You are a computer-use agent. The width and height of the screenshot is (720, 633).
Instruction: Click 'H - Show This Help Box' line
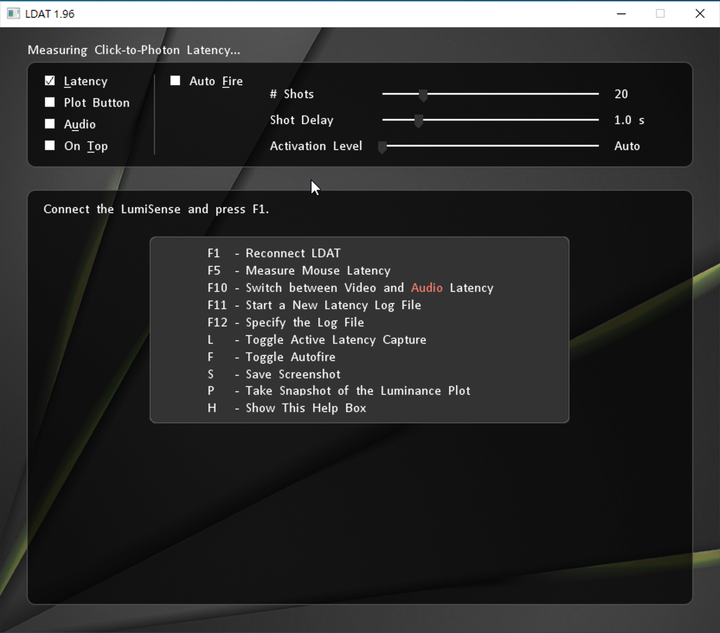[x=287, y=408]
